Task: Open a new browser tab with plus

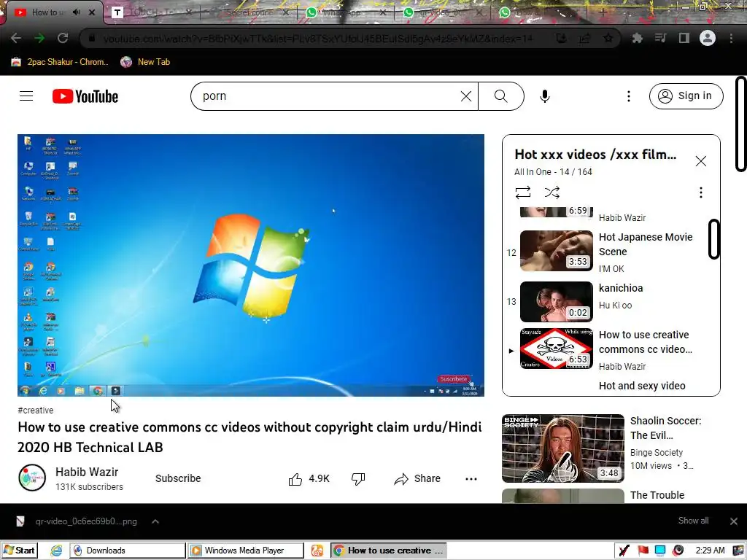Action: [x=603, y=12]
